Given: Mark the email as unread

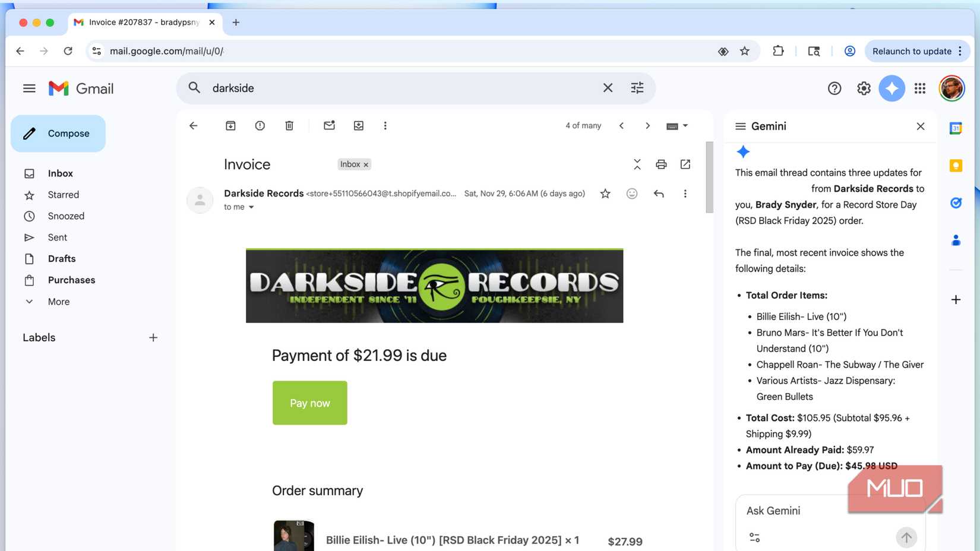Looking at the screenshot, I should point(329,125).
